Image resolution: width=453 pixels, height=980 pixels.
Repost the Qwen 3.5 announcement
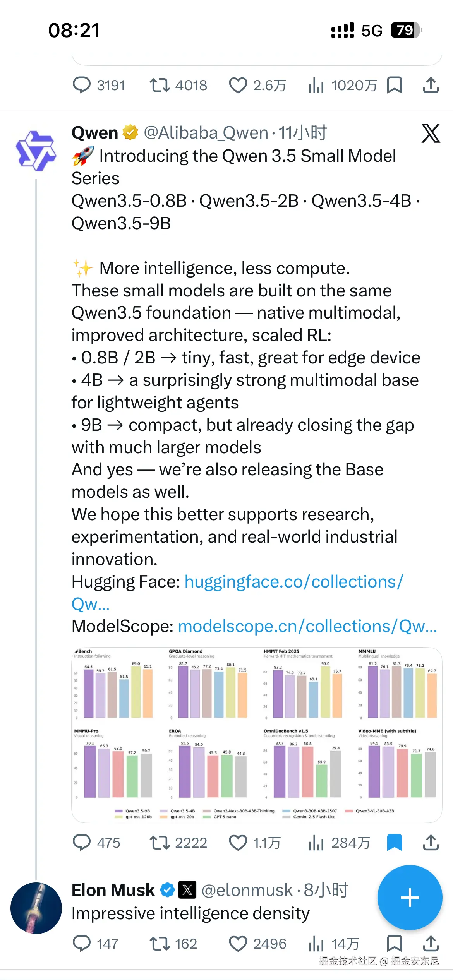click(x=160, y=843)
